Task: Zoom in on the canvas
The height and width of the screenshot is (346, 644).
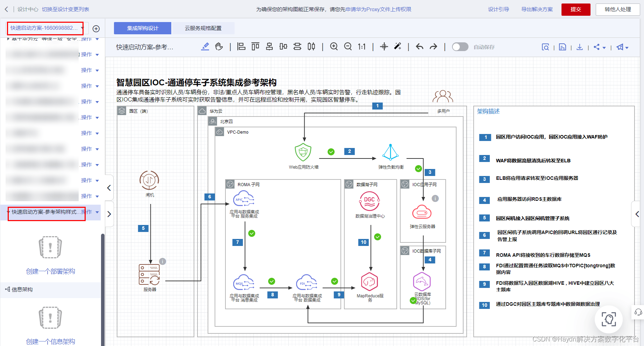Action: [334, 47]
